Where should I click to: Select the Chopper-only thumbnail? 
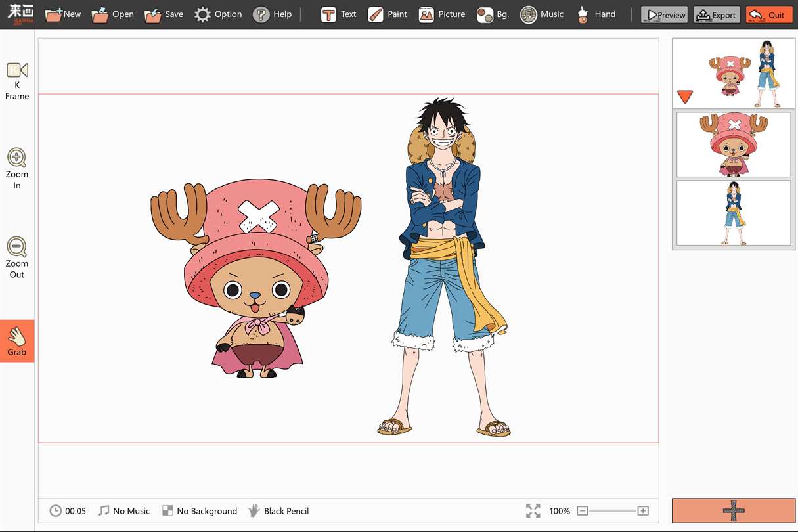click(x=734, y=144)
